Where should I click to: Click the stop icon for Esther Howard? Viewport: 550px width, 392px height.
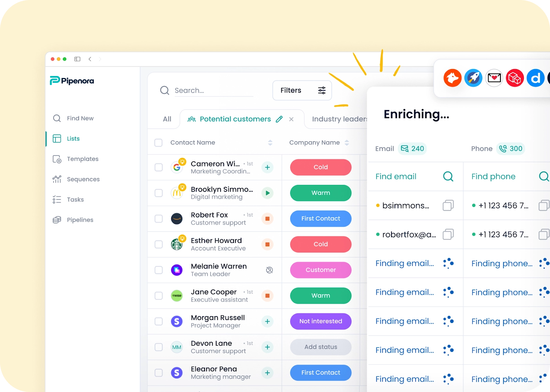(267, 244)
